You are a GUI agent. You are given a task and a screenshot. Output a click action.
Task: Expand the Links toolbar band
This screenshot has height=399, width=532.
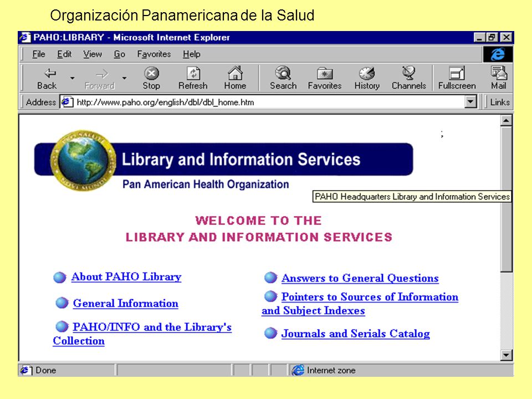(x=499, y=102)
